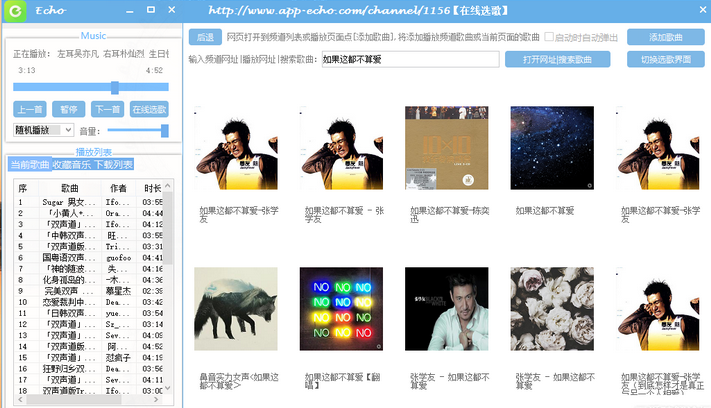The width and height of the screenshot is (711, 408).
Task: Click the 添加歌曲 button
Action: [x=666, y=37]
